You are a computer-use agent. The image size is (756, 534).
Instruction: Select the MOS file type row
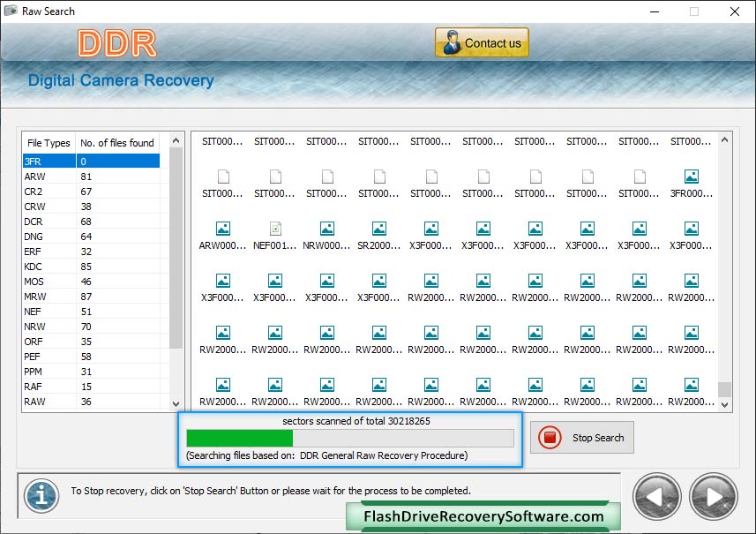[91, 282]
